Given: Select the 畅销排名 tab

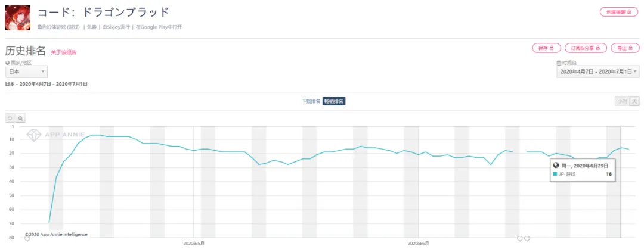Looking at the screenshot, I should (x=334, y=101).
